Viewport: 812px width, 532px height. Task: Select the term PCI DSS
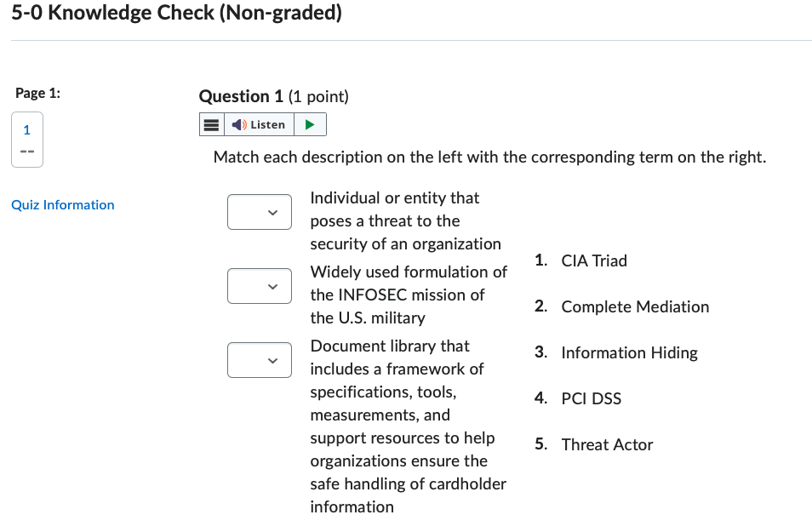pos(592,398)
